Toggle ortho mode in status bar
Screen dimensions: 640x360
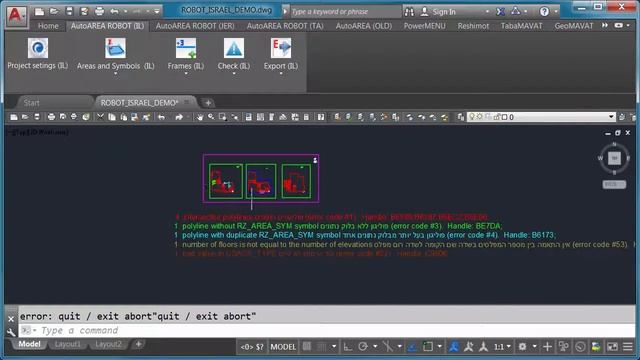pyautogui.click(x=348, y=347)
